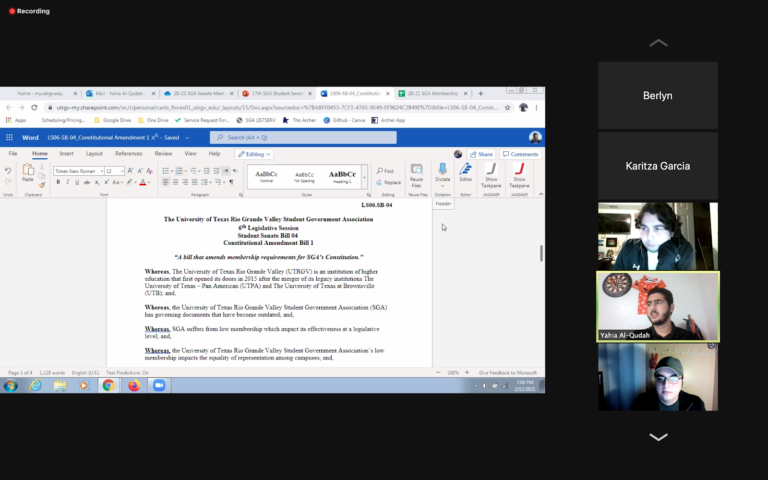Open the Comments pane
Image resolution: width=768 pixels, height=480 pixels.
point(520,154)
